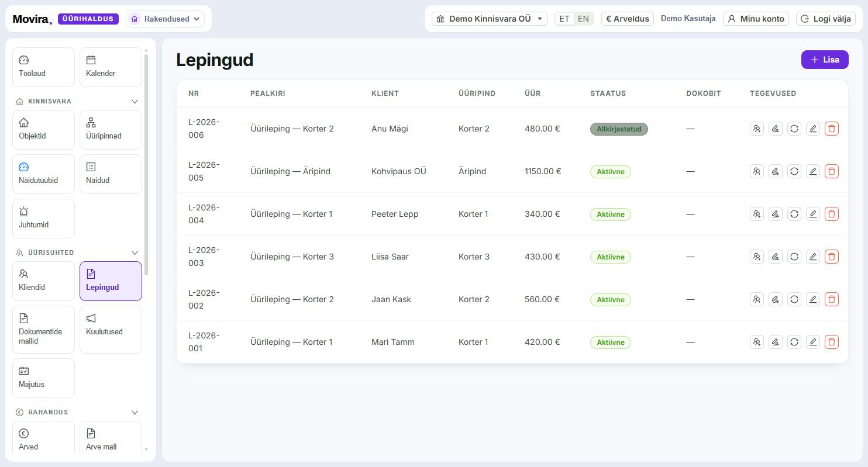Delete Jaan Kask's contract
Screen dimensions: 868x467
click(832, 299)
